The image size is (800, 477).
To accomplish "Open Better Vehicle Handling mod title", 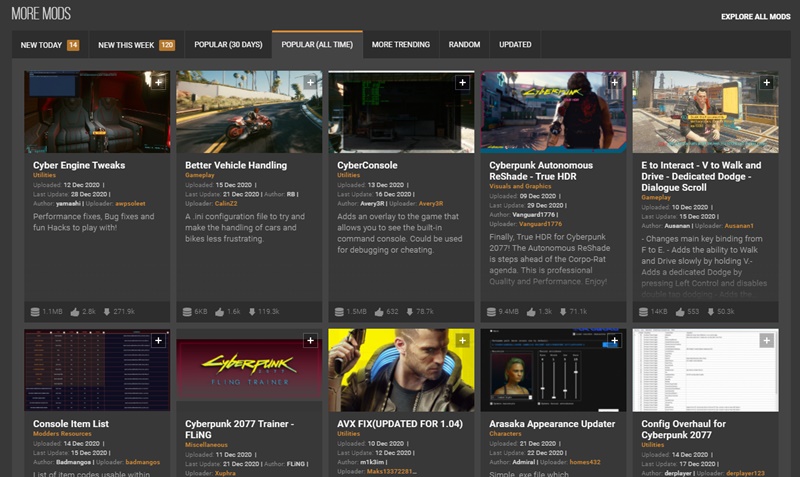I will [x=236, y=165].
